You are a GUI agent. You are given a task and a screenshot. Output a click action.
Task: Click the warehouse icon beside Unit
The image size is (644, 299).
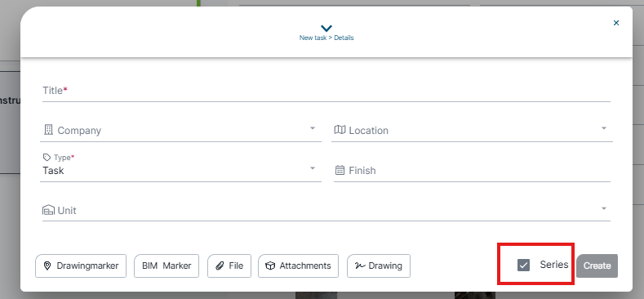(48, 210)
